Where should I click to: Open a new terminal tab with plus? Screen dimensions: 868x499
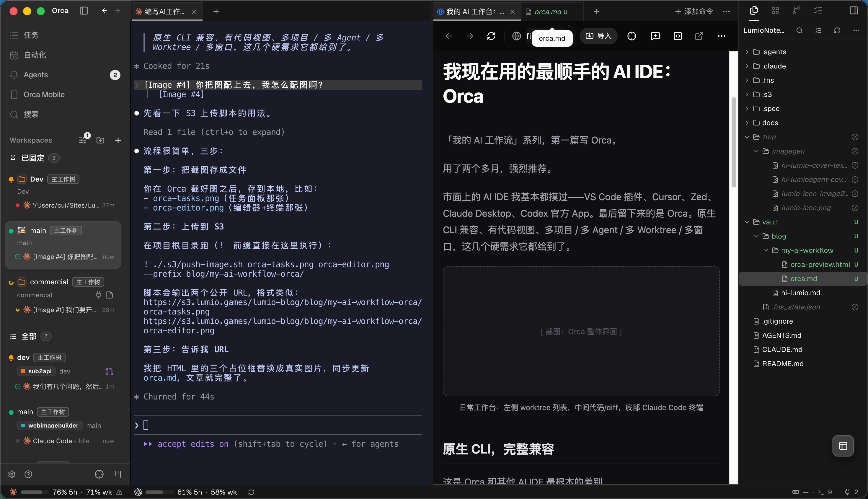coord(216,12)
